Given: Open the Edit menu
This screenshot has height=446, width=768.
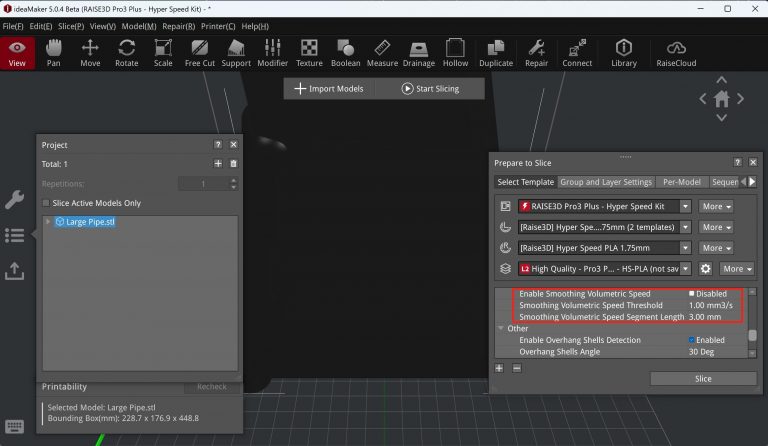Looking at the screenshot, I should tap(41, 26).
